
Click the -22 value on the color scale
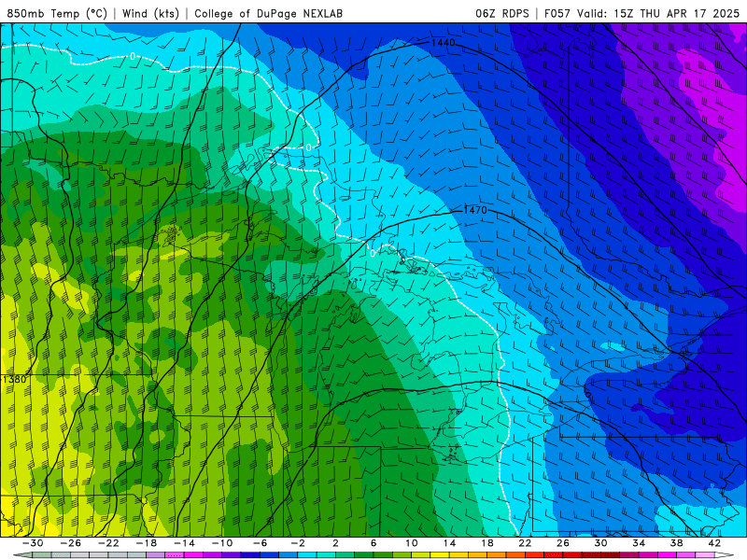(108, 543)
